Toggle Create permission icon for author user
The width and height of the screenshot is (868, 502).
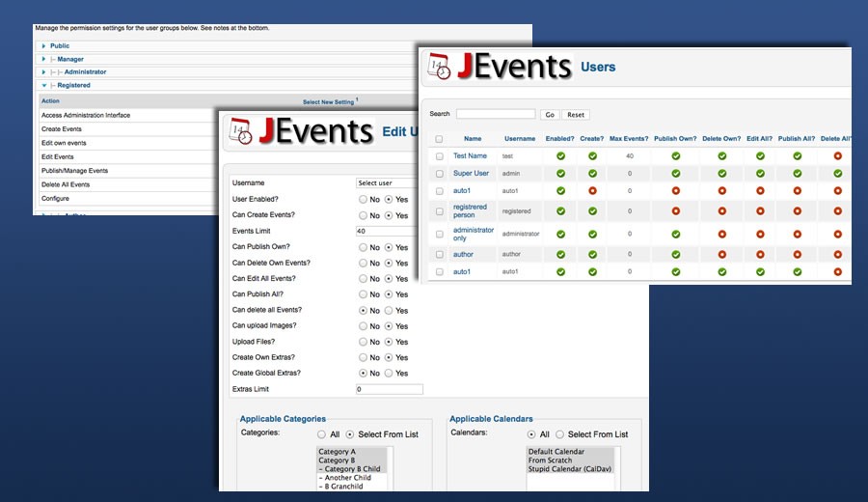point(593,253)
